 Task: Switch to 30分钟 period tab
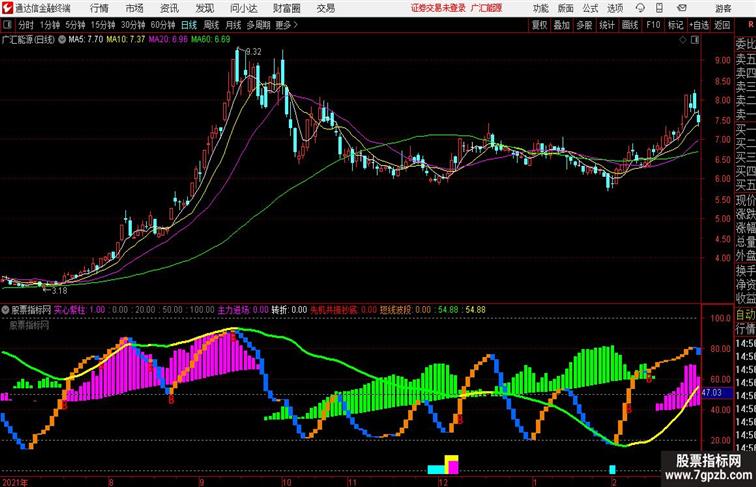pos(133,25)
